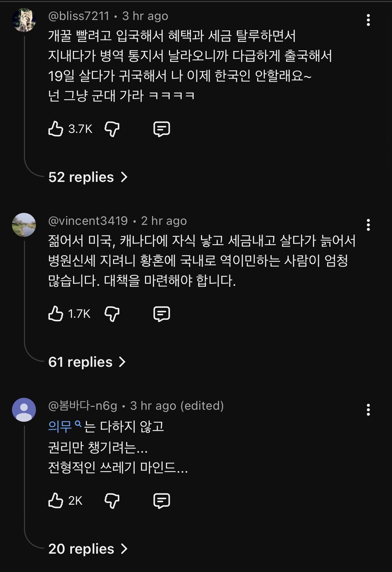Expand the 52 replies thread
Screen dimensions: 392x572
pos(88,177)
